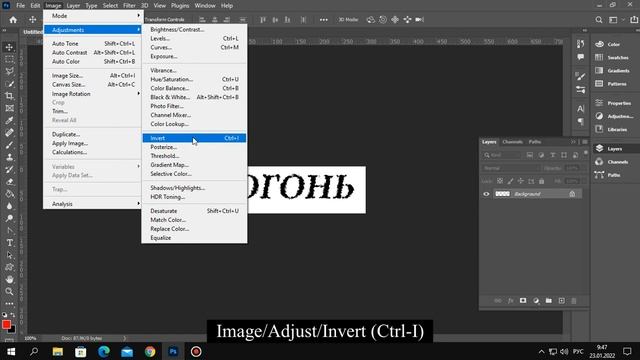Select the Eraser tool
Viewport: 640px width, 360px height.
(9, 182)
